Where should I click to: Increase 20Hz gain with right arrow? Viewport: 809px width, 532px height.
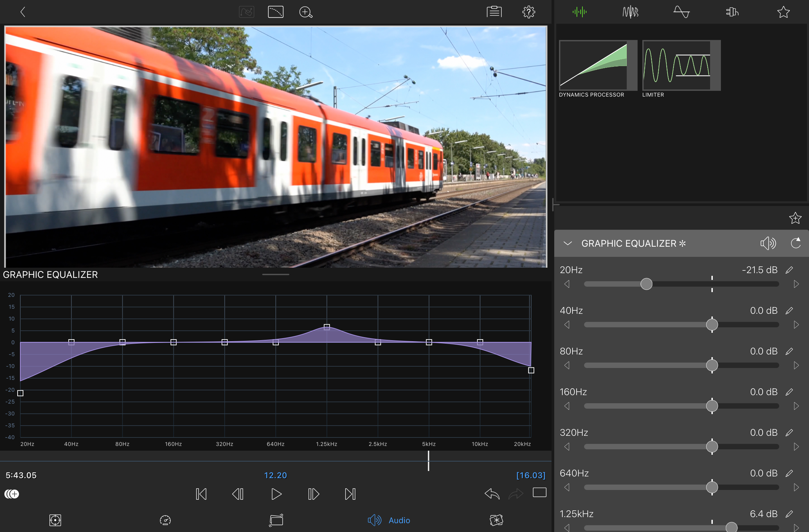[796, 284]
